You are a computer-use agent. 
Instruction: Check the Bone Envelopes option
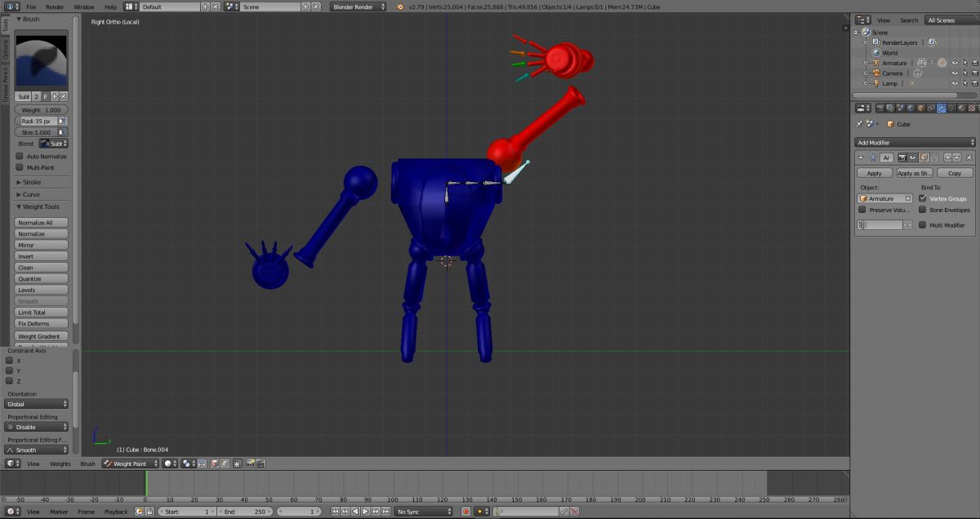(x=923, y=210)
